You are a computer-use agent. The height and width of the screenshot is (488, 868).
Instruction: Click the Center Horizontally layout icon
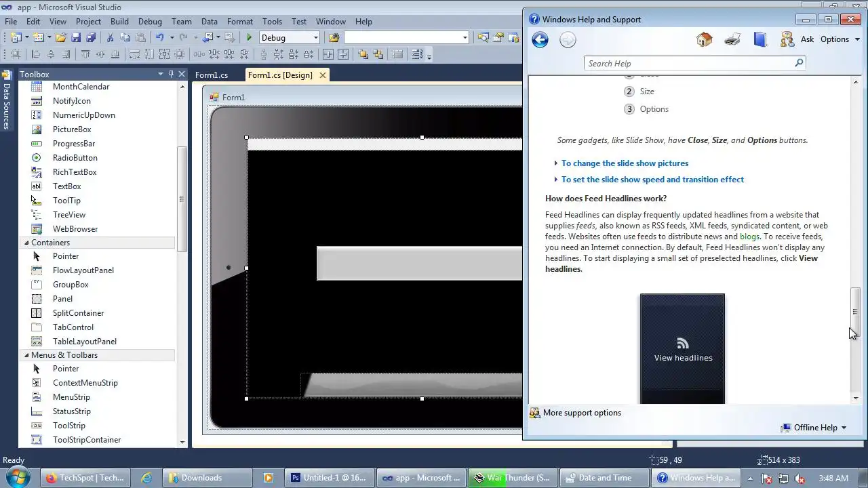[x=328, y=54]
